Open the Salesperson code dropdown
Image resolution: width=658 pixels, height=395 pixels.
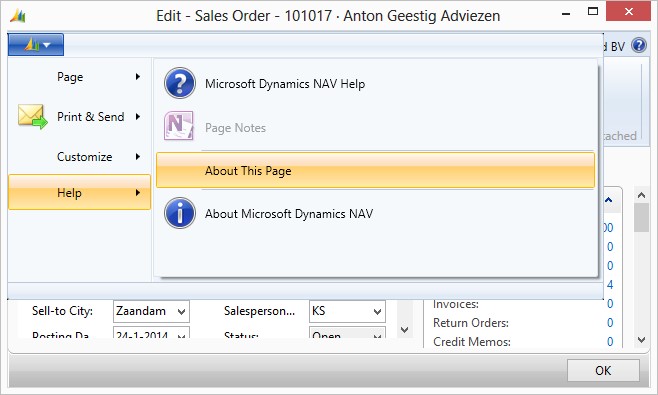tap(377, 311)
